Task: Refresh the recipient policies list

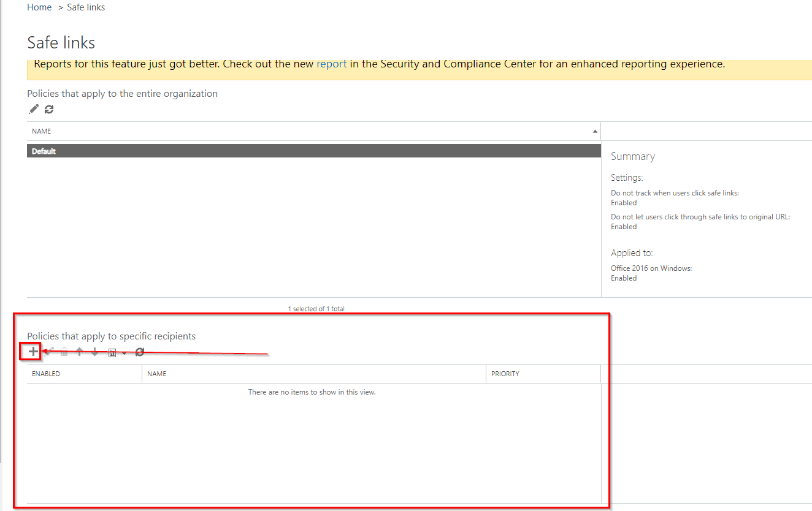Action: tap(140, 352)
